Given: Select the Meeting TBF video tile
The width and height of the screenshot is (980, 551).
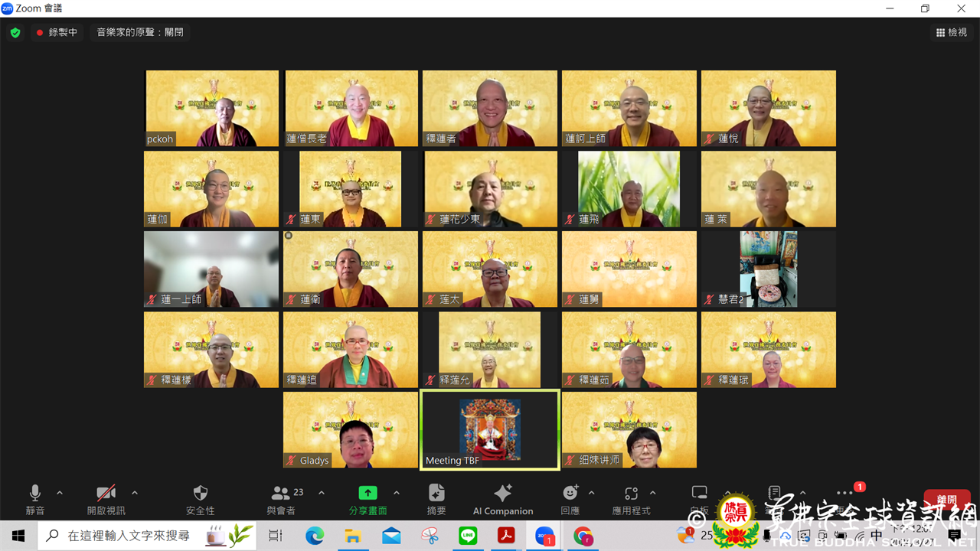Looking at the screenshot, I should (490, 430).
